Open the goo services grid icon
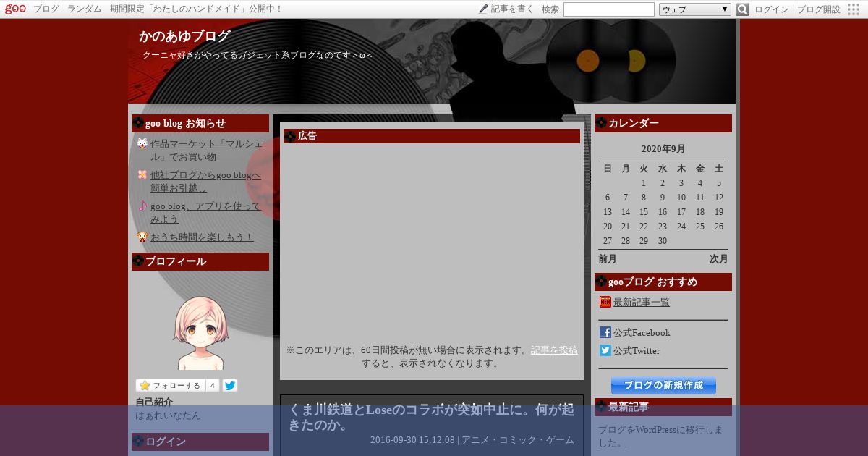Screen dimensions: 868x456 click(x=854, y=9)
